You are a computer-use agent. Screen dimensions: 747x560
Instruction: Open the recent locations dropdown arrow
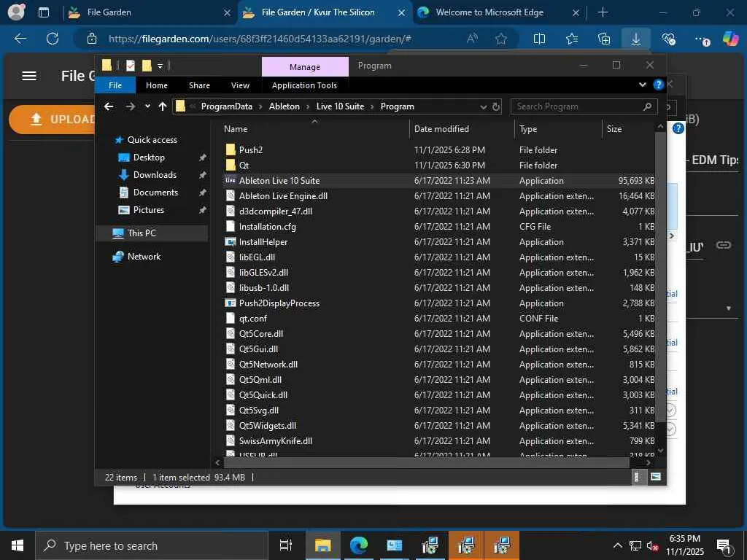(x=147, y=106)
